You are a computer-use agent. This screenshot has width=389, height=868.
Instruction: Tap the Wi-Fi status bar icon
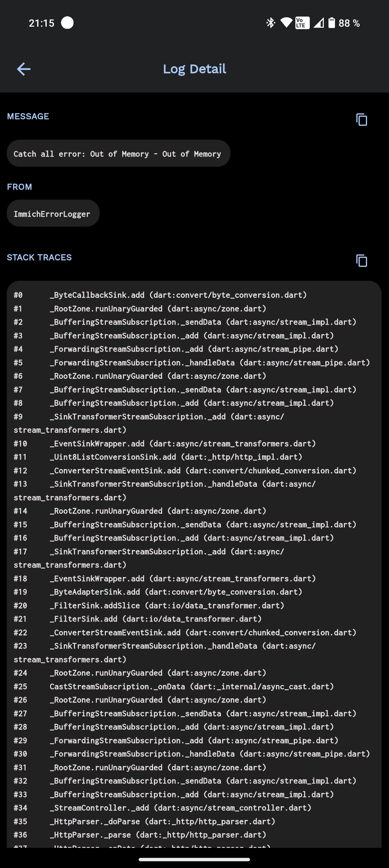pyautogui.click(x=286, y=23)
